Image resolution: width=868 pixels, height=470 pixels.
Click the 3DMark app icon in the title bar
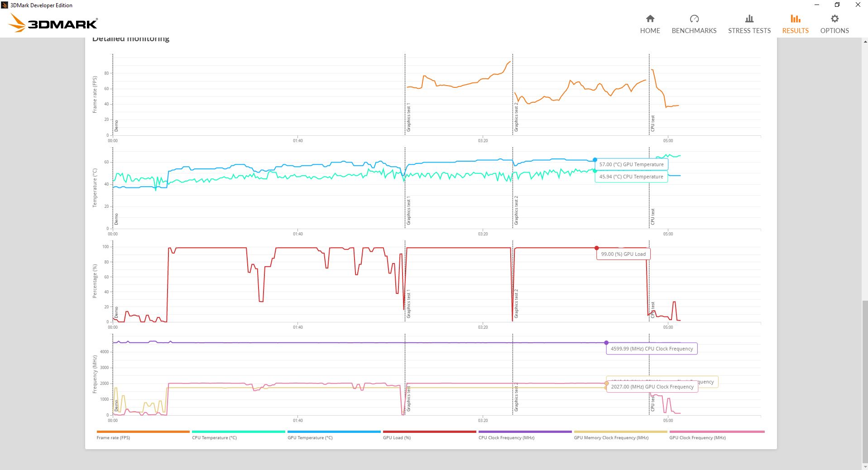pyautogui.click(x=5, y=5)
